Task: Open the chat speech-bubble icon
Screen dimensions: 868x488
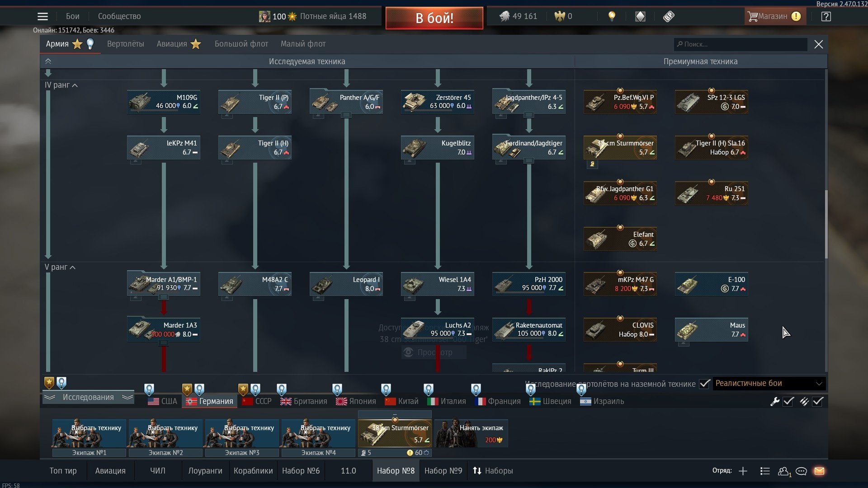Action: point(801,471)
